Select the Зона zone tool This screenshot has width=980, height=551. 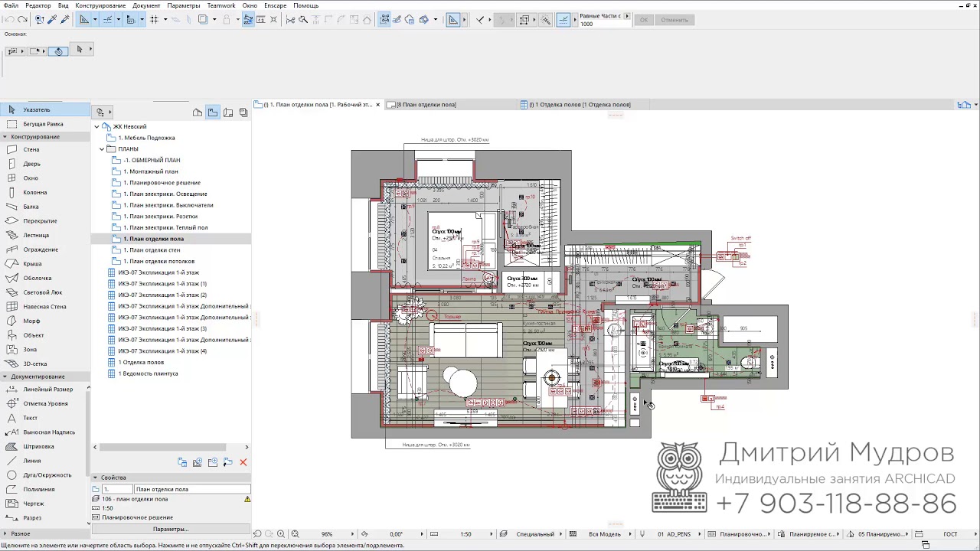(x=44, y=350)
